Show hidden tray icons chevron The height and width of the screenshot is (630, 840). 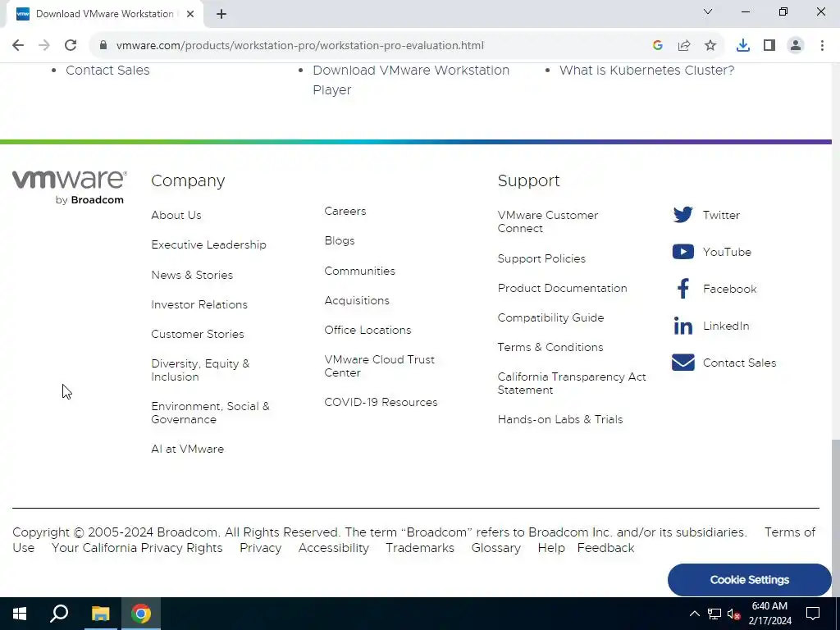click(694, 614)
